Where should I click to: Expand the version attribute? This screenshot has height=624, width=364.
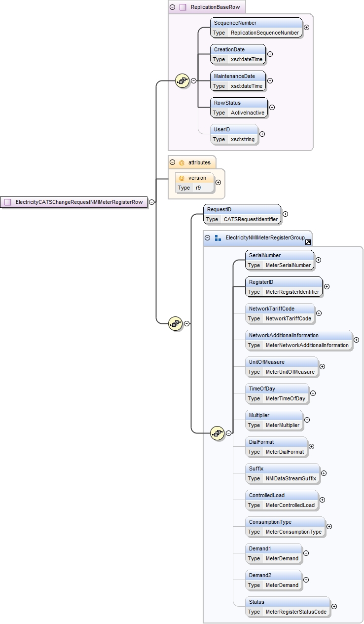(218, 183)
